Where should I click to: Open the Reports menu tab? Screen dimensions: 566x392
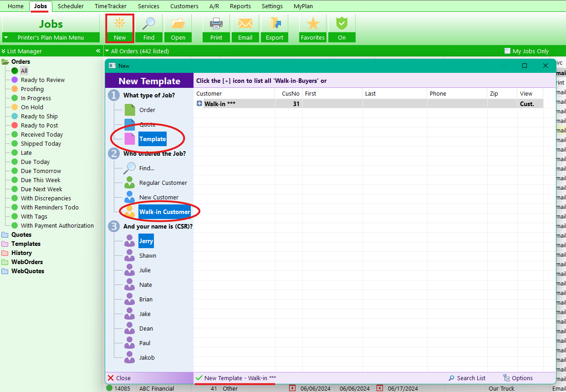(240, 6)
